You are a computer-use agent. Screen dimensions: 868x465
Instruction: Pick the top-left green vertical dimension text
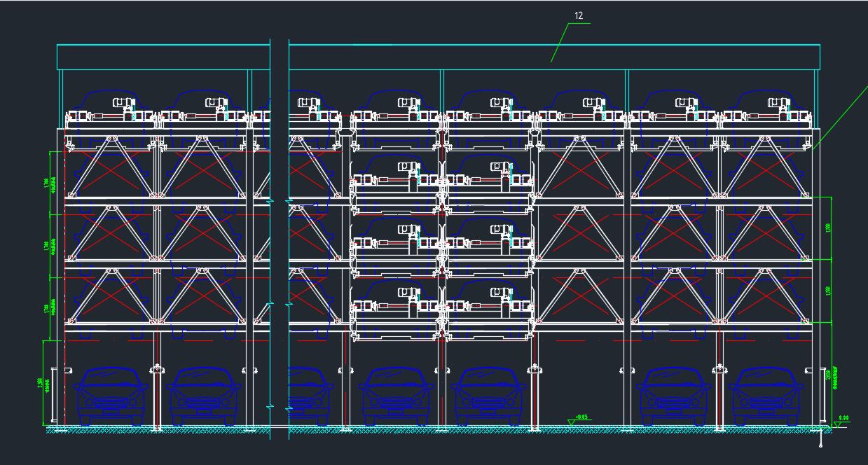click(x=47, y=183)
